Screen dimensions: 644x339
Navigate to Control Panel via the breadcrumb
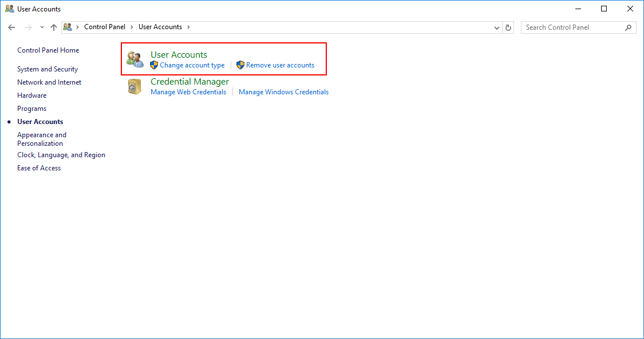pyautogui.click(x=105, y=27)
